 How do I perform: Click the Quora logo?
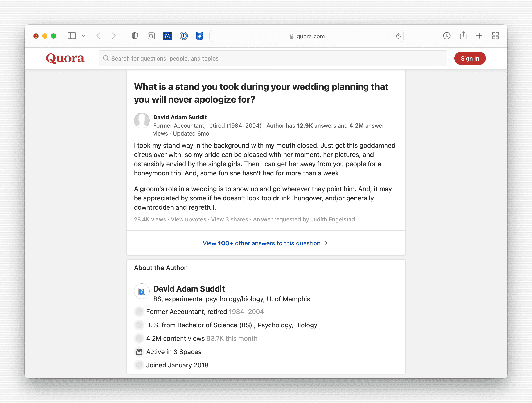click(65, 58)
